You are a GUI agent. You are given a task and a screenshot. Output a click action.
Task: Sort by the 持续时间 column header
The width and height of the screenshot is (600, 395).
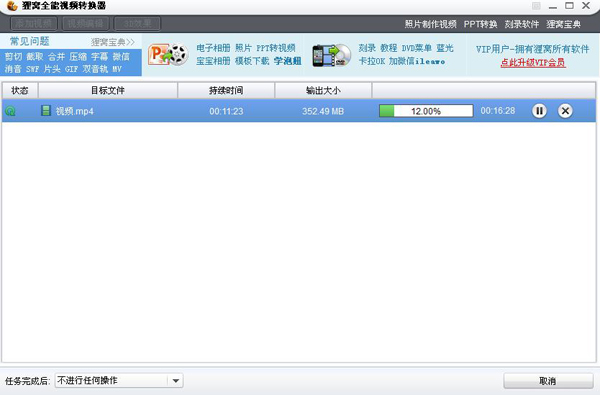pos(226,90)
